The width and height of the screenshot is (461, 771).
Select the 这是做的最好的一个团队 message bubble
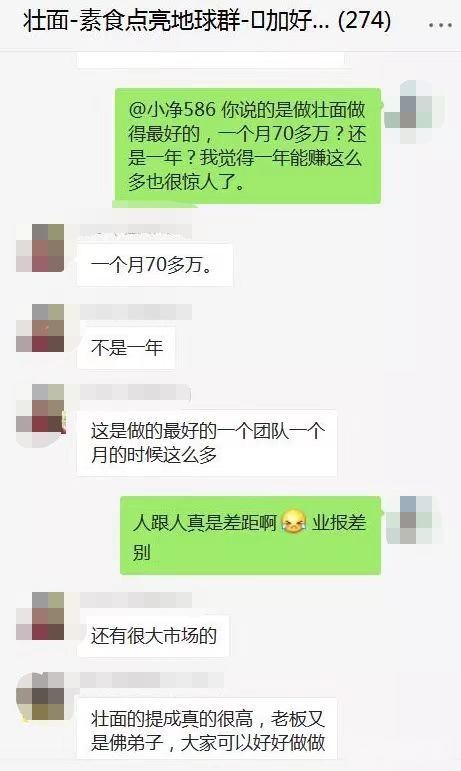click(207, 443)
